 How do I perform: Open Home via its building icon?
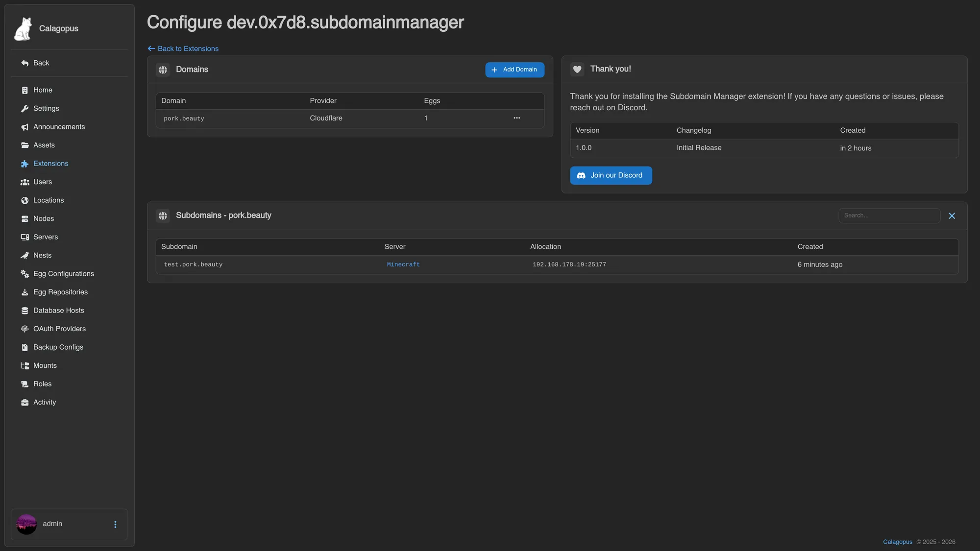(25, 90)
